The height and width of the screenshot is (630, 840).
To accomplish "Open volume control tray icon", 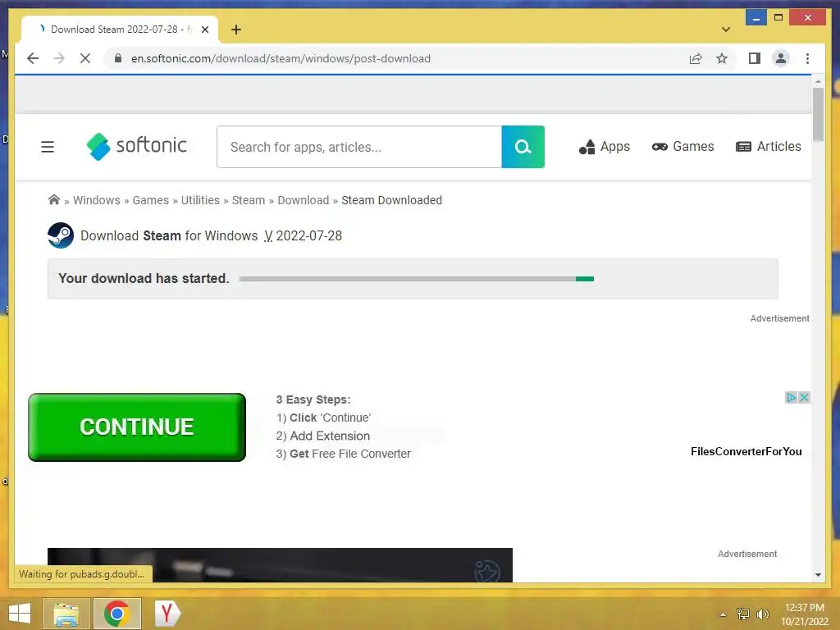I will tap(762, 614).
